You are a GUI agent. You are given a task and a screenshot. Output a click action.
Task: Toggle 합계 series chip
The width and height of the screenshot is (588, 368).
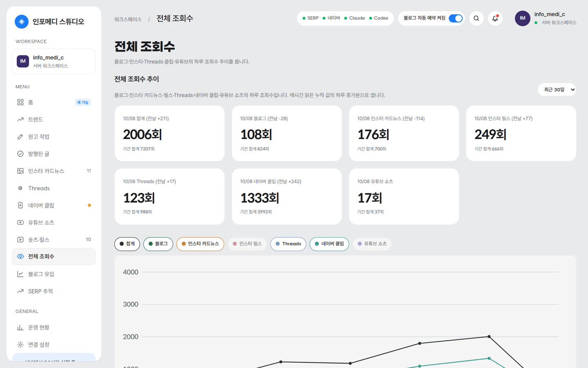coord(127,244)
